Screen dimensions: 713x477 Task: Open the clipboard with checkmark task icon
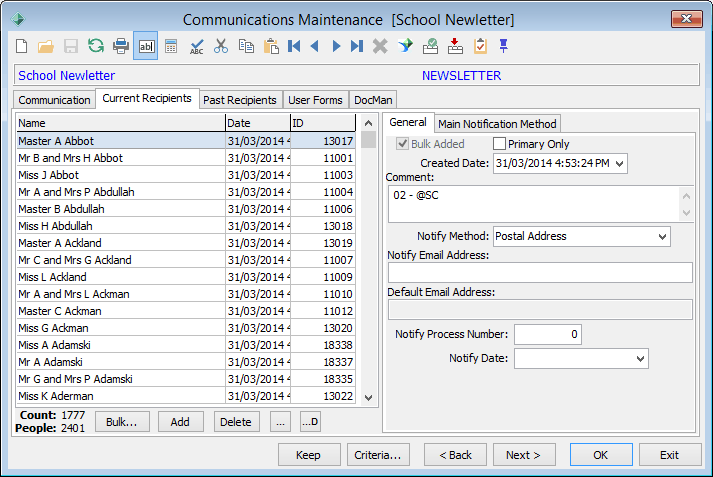(x=480, y=46)
